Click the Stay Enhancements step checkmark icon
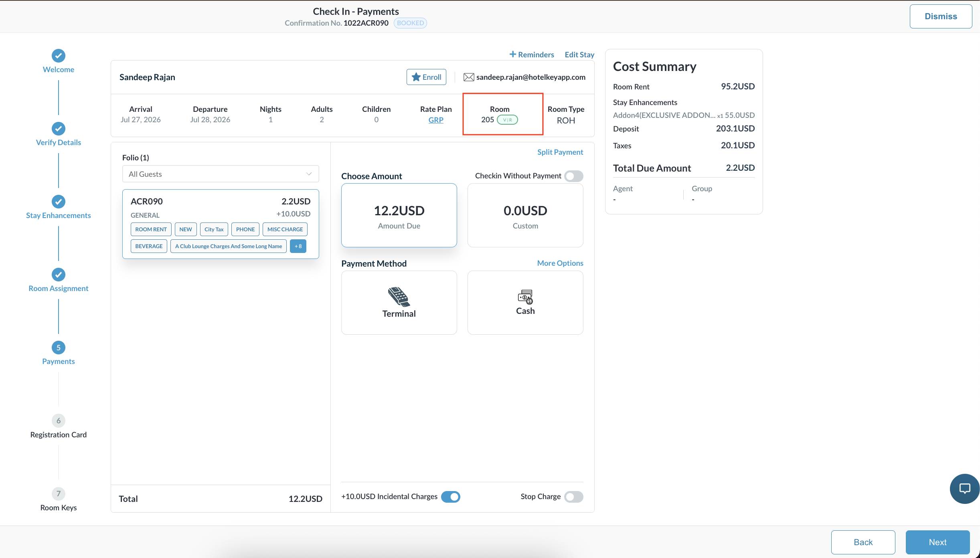The image size is (980, 558). (x=59, y=202)
